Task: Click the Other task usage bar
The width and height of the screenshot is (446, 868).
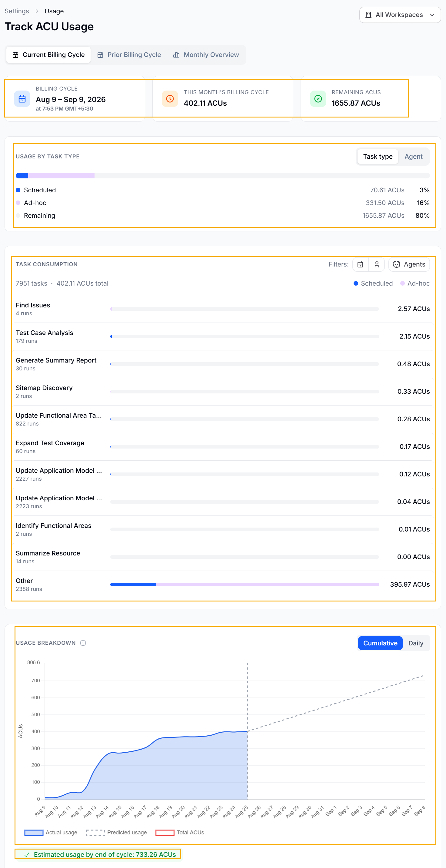Action: click(x=245, y=584)
